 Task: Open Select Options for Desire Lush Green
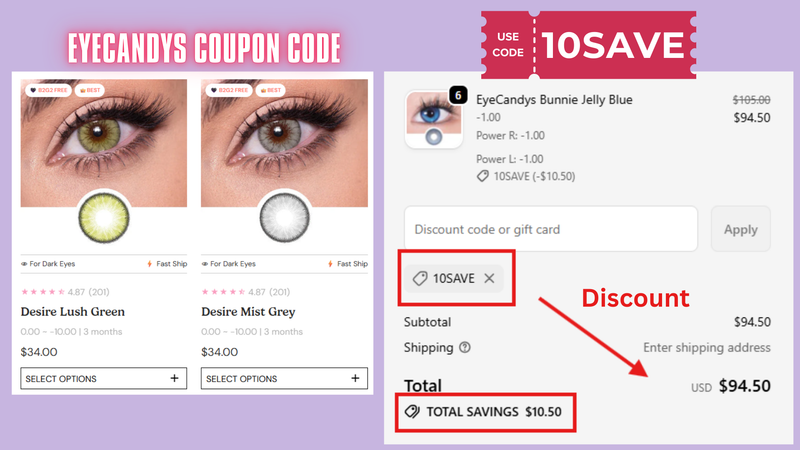pyautogui.click(x=104, y=378)
